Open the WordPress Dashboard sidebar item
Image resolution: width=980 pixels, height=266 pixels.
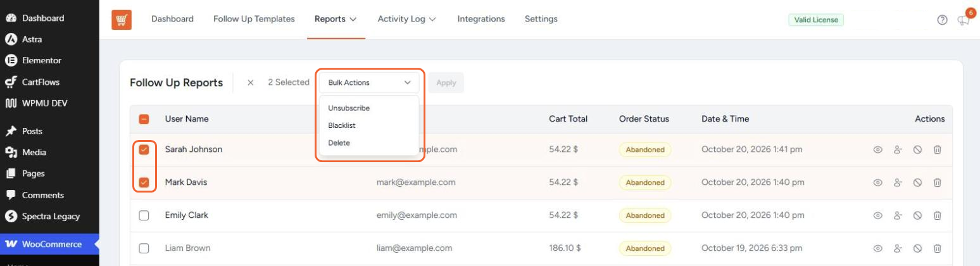click(x=43, y=18)
